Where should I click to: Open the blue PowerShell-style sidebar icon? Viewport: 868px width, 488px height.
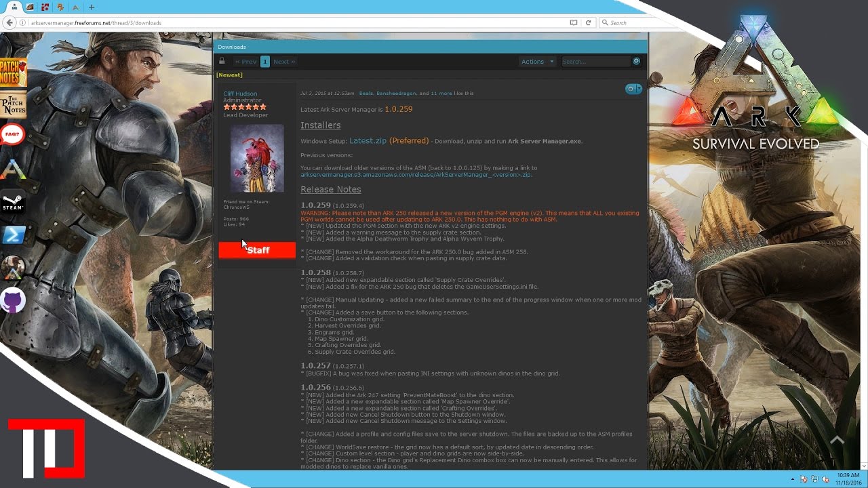pos(13,235)
